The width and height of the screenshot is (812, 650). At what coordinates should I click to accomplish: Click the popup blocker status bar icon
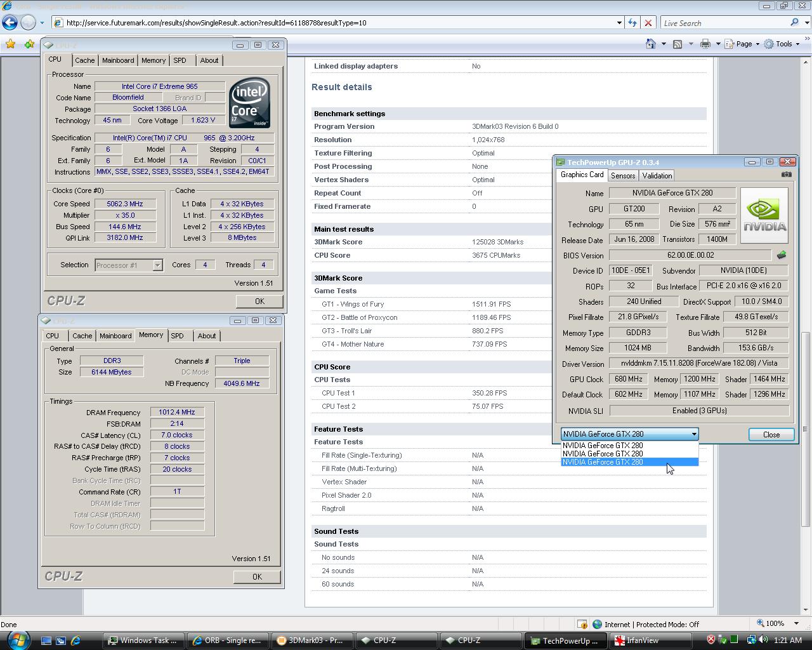(x=582, y=624)
